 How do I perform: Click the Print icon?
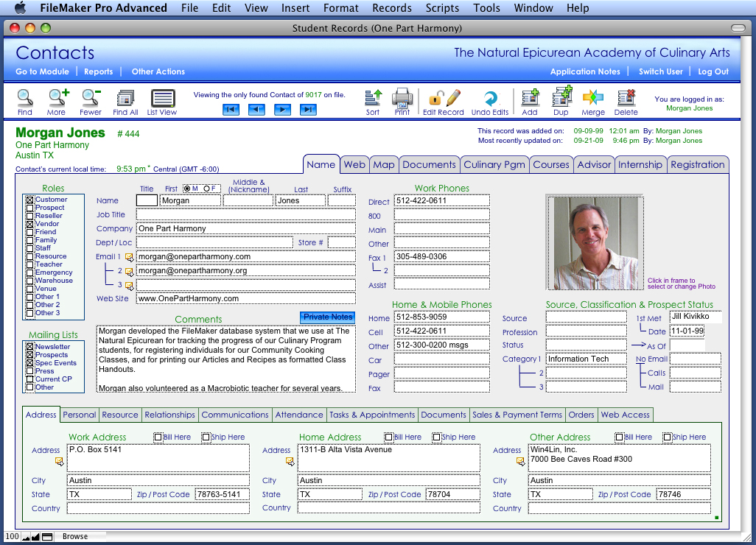click(x=402, y=98)
